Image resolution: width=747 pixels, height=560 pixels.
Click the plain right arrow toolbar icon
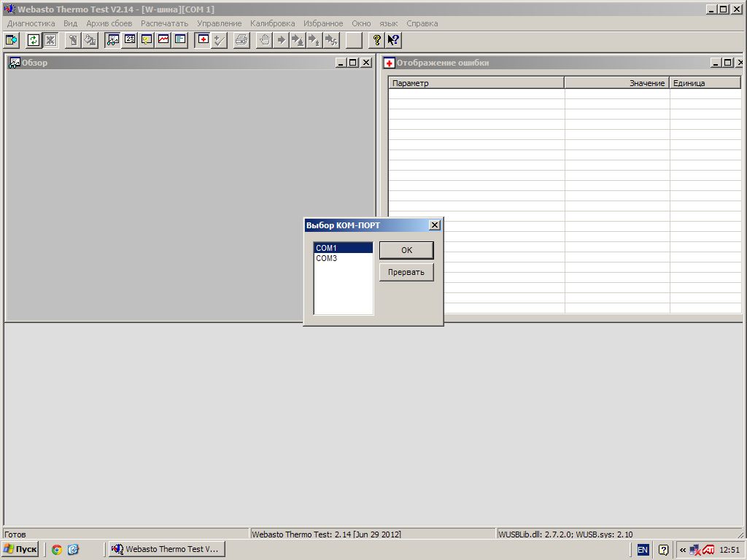(x=281, y=41)
